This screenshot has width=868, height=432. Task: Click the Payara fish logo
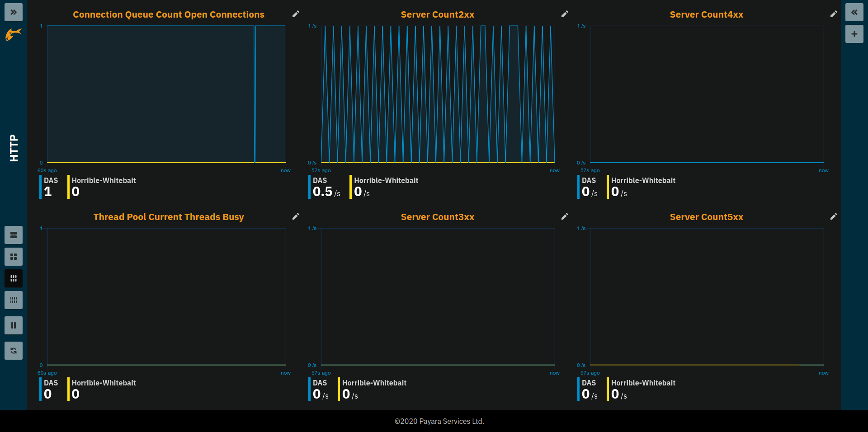[x=14, y=34]
